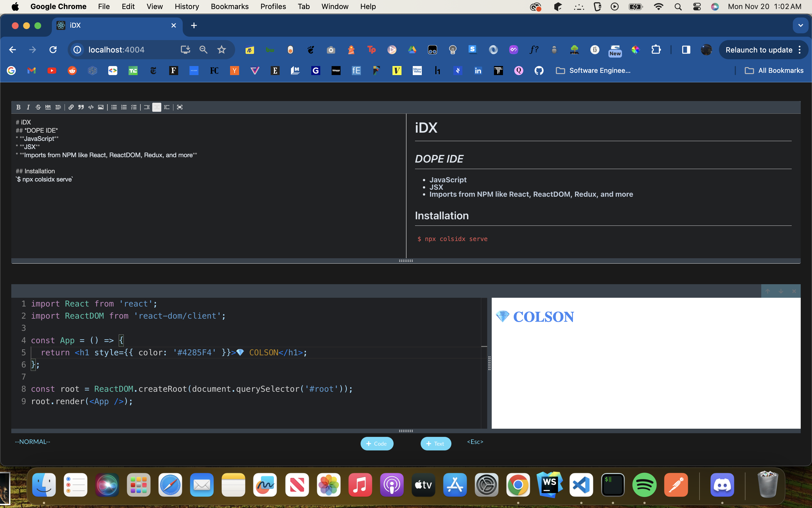Viewport: 812px width, 508px height.
Task: Open Chrome three-dot menu
Action: [x=800, y=50]
